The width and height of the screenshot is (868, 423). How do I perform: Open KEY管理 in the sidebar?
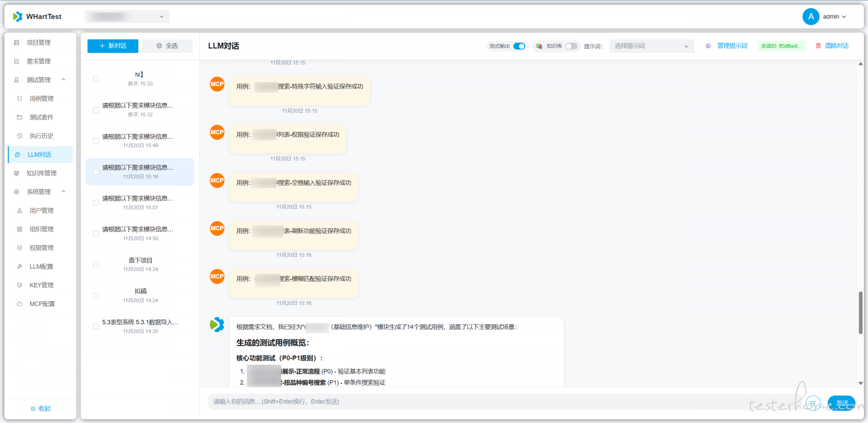41,285
